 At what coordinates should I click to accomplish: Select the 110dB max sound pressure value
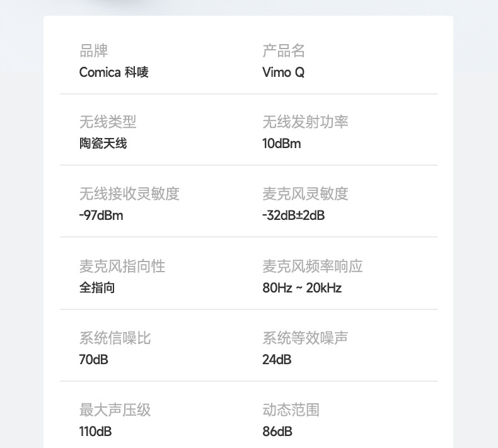[96, 432]
